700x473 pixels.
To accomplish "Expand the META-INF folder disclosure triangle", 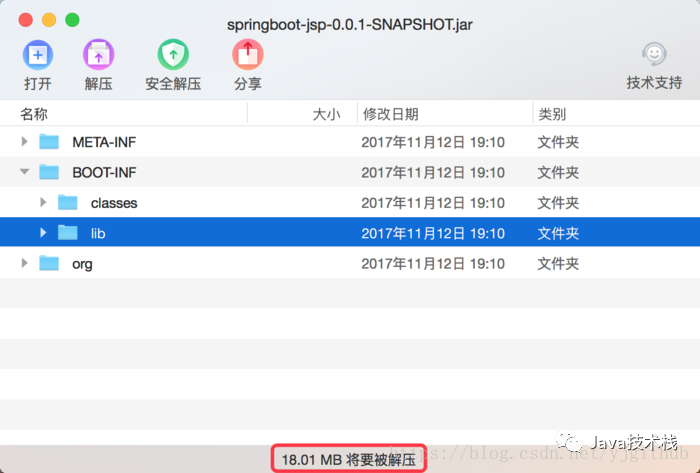I will [x=25, y=142].
